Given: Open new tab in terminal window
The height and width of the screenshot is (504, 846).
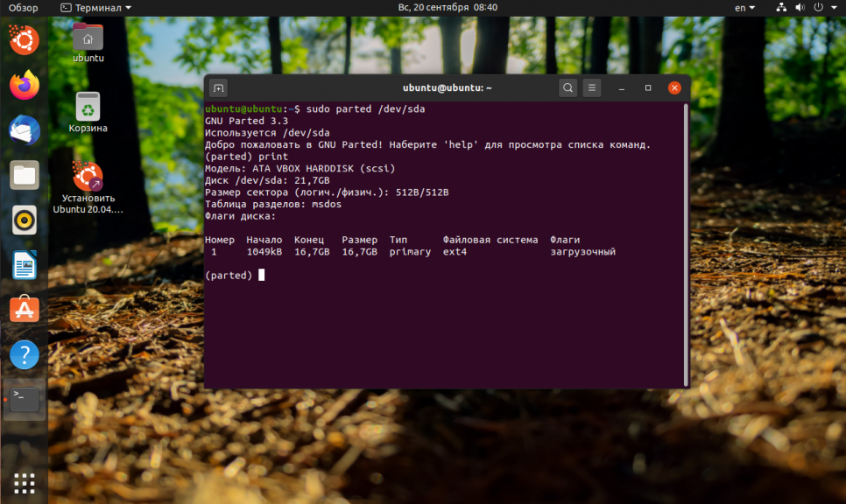Looking at the screenshot, I should (x=218, y=87).
